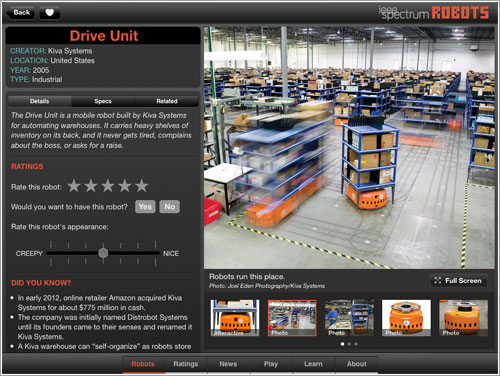
Task: Click the Distrobot Systems naming fact
Action: 105,327
